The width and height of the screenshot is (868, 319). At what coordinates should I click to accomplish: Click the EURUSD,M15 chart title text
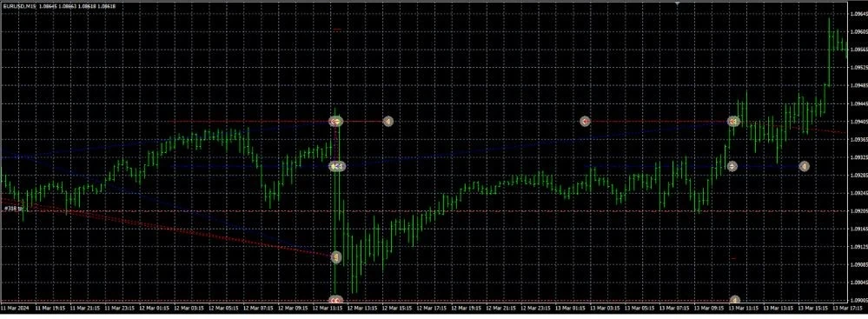coord(20,5)
